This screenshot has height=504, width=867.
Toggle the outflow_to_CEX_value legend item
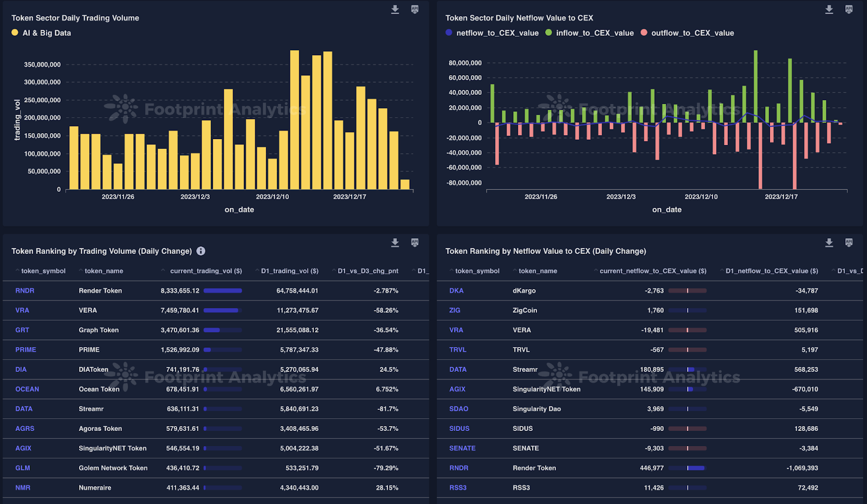tap(687, 32)
